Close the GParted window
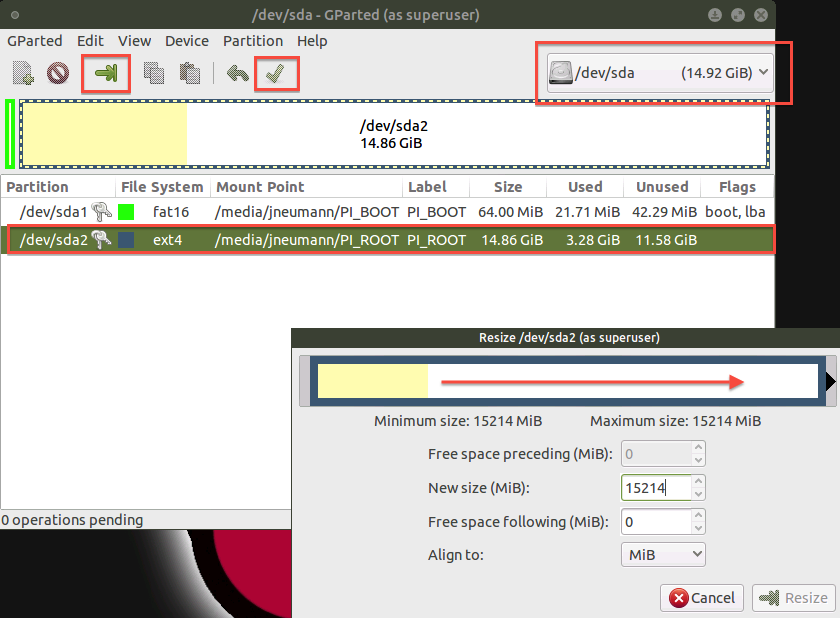 point(761,15)
